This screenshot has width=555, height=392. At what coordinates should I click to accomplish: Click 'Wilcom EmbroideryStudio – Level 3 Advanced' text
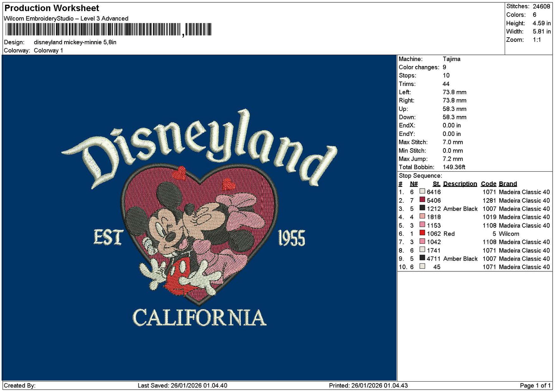(66, 18)
